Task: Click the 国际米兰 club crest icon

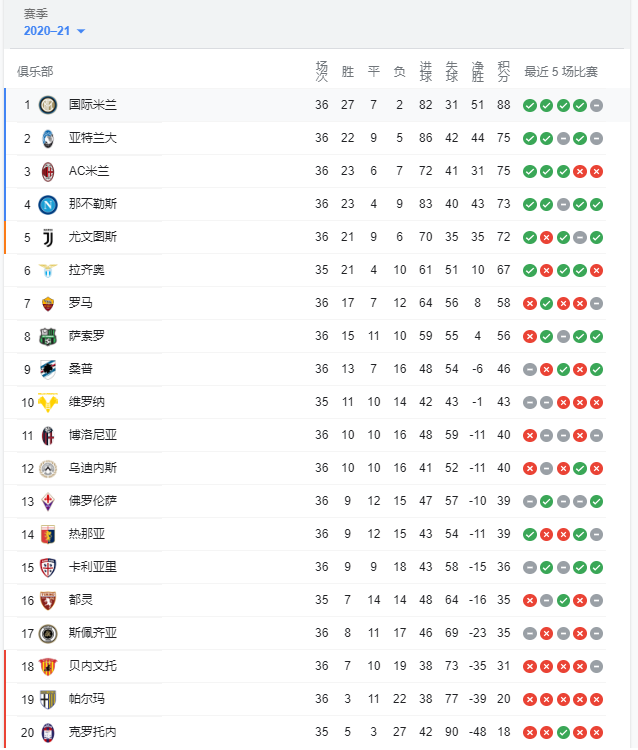Action: click(x=48, y=105)
